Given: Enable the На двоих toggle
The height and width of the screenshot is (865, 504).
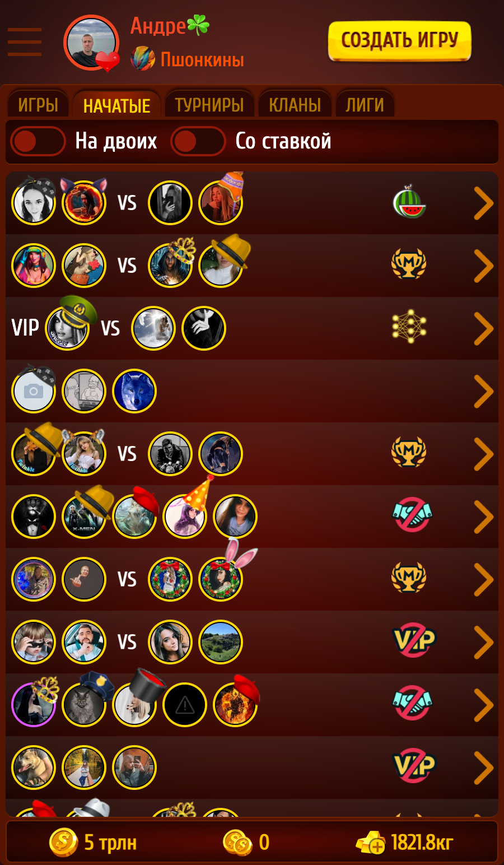Looking at the screenshot, I should pos(38,141).
